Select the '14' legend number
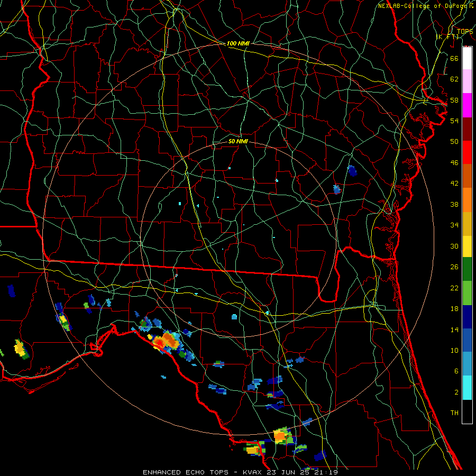476x476 pixels. point(454,329)
